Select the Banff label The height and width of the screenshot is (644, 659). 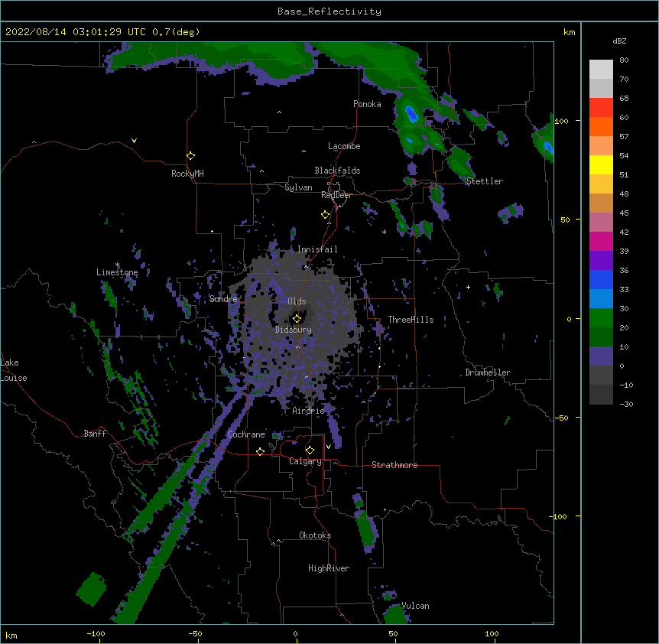[x=95, y=434]
